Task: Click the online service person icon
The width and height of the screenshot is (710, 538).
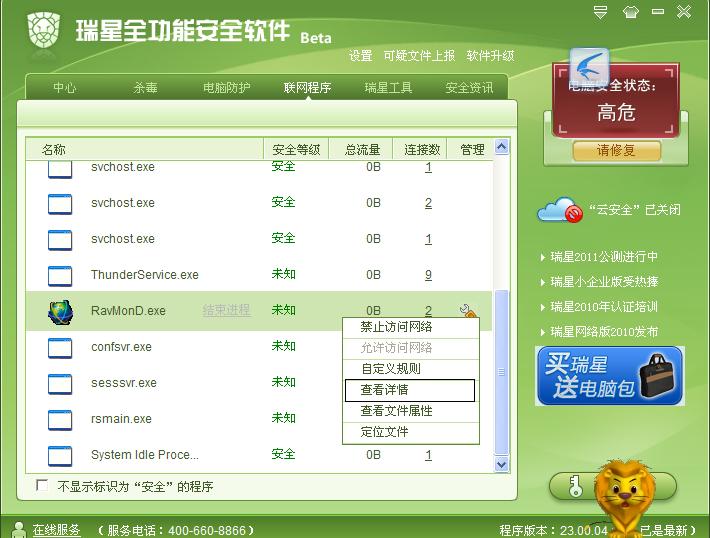Action: [19, 530]
